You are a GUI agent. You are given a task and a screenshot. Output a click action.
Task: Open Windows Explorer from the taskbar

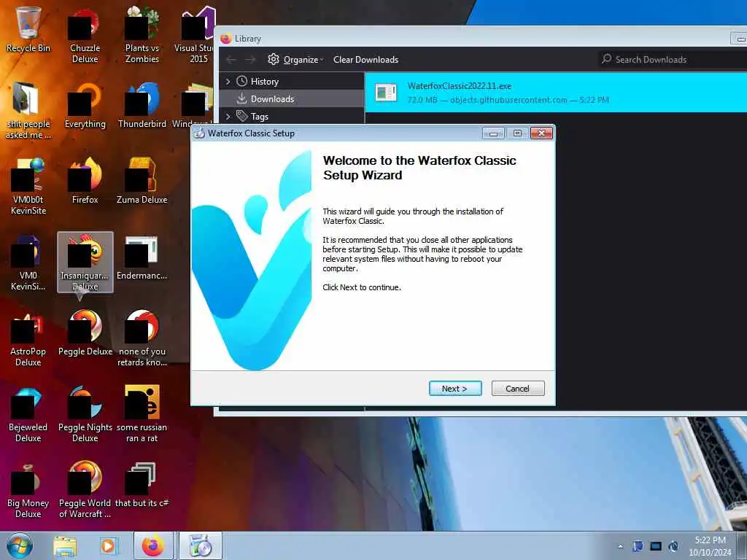tap(65, 545)
